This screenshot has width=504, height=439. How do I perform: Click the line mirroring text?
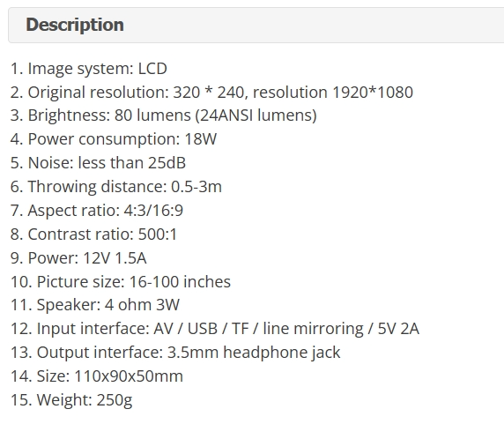click(313, 329)
